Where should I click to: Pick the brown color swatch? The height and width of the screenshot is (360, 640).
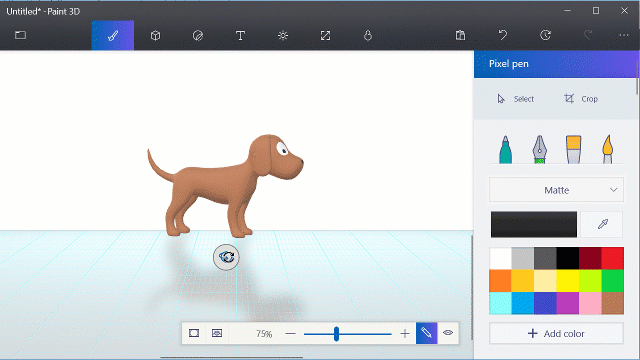[x=613, y=303]
